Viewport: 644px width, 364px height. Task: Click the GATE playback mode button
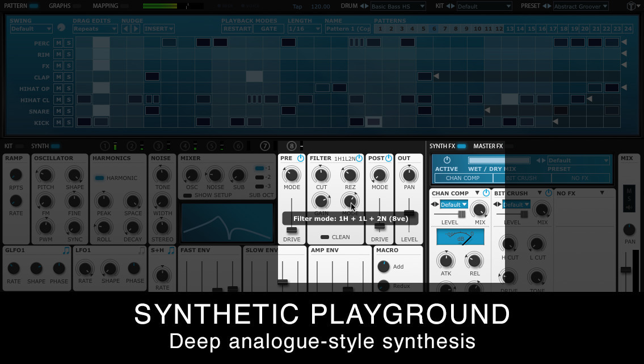[x=268, y=29]
